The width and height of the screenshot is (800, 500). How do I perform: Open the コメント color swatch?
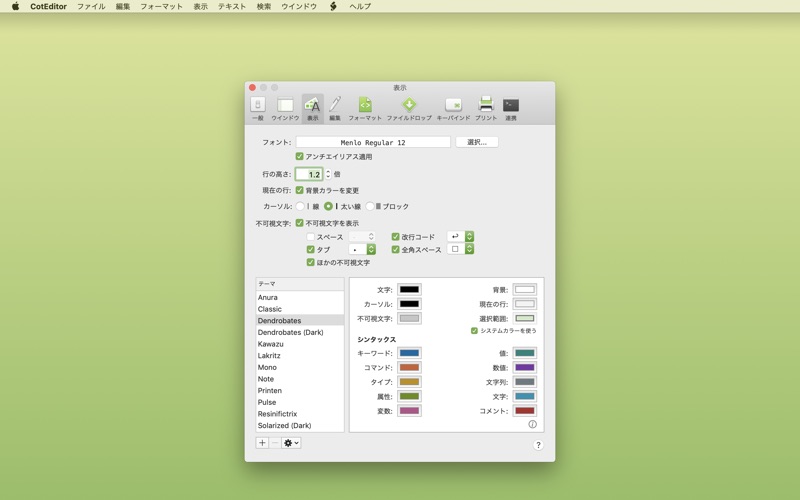(524, 410)
